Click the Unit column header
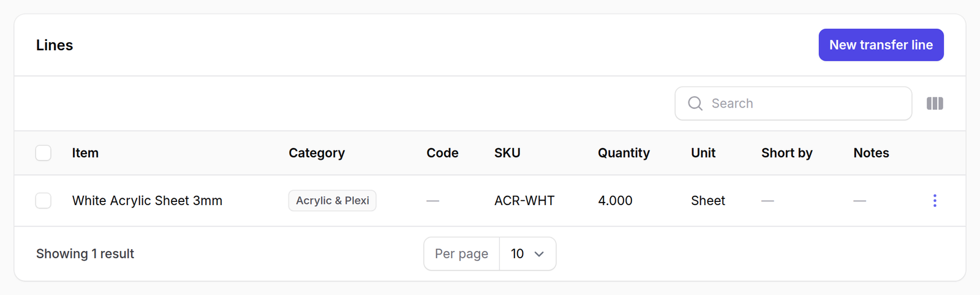This screenshot has height=295, width=980. click(x=703, y=153)
